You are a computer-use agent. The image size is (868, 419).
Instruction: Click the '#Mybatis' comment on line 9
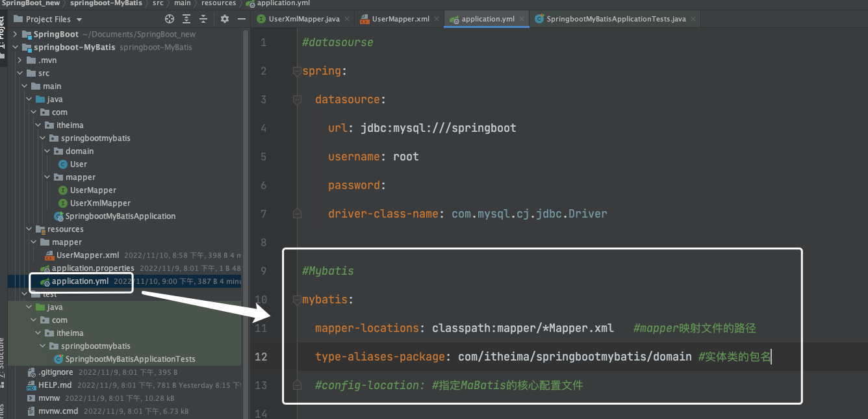pos(328,271)
